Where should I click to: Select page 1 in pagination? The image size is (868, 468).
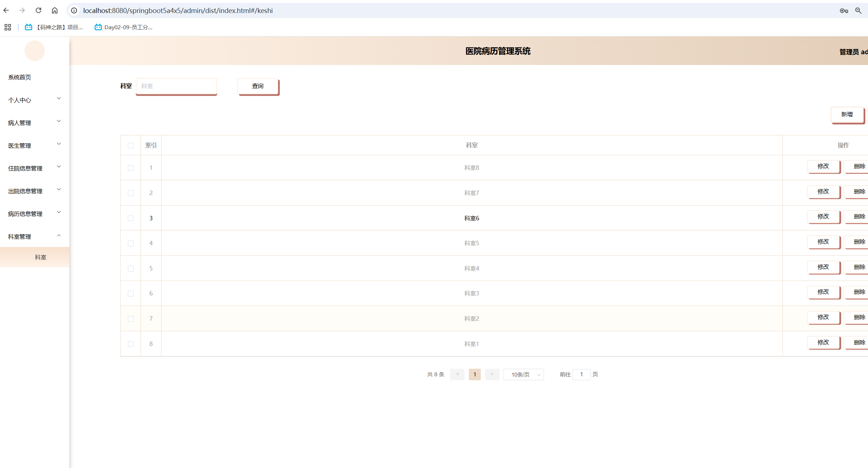point(475,374)
